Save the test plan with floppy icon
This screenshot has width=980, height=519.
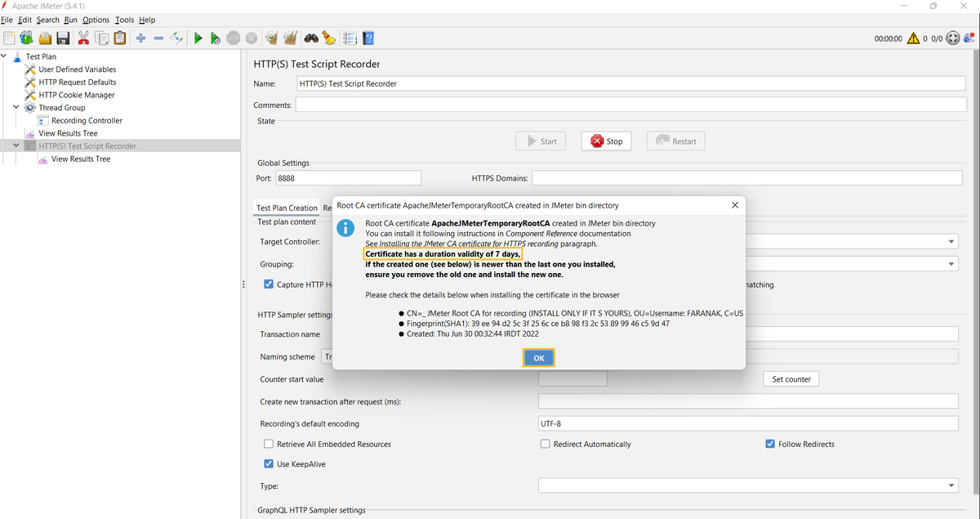pos(63,38)
